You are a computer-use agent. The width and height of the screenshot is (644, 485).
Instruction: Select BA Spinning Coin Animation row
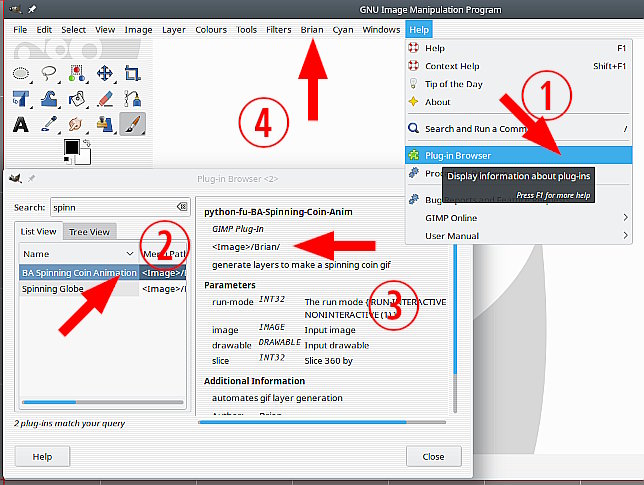(x=103, y=273)
